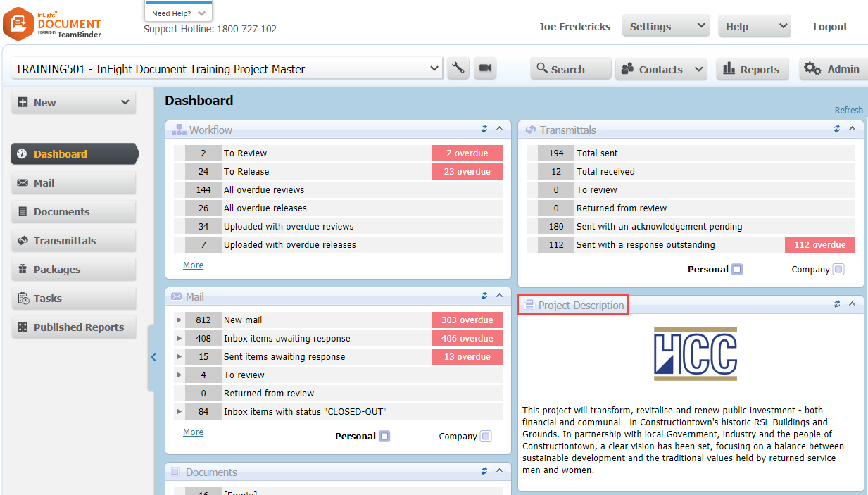868x495 pixels.
Task: Click the Contacts button
Action: pyautogui.click(x=653, y=69)
